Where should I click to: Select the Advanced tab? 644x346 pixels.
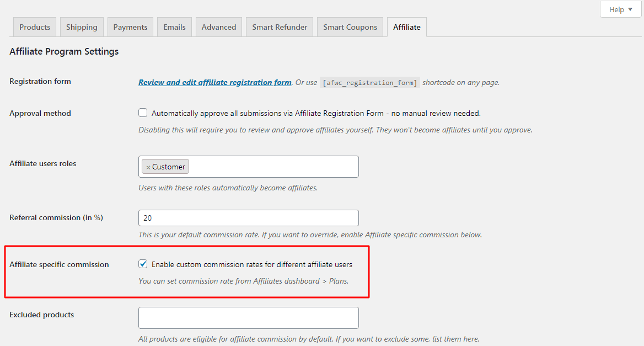tap(219, 27)
